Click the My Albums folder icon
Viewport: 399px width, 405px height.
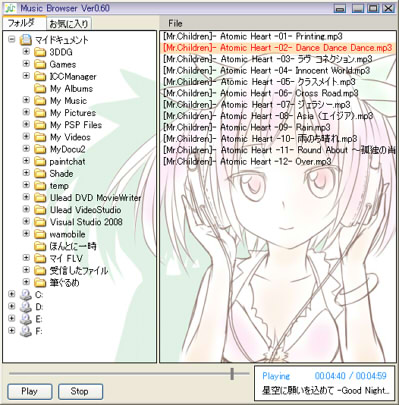click(40, 89)
